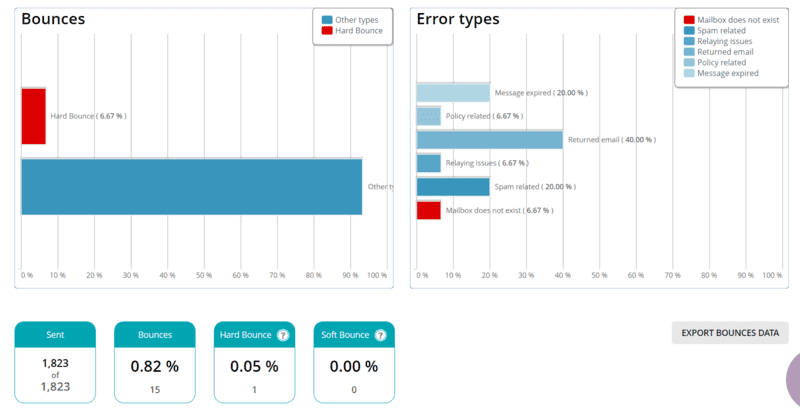The width and height of the screenshot is (800, 410).
Task: Select the red Hard Bounce bar in Bounces chart
Action: coord(33,116)
